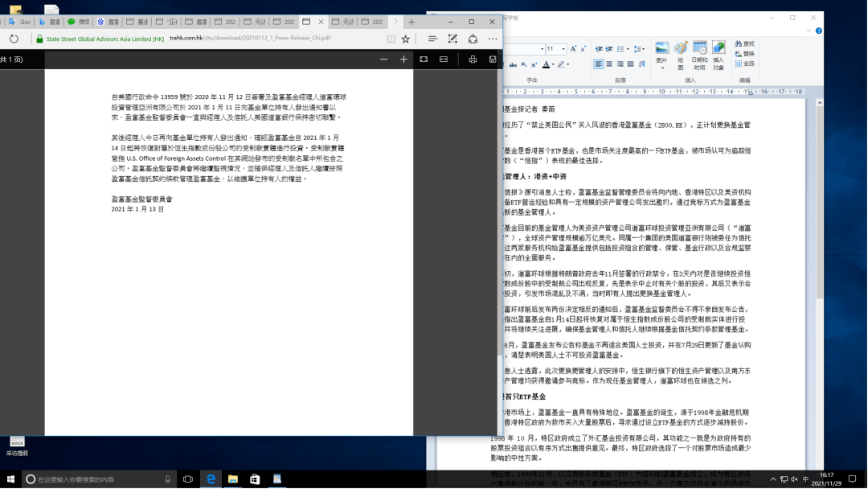Click Select all (全选) in WordPad
The image size is (868, 489).
click(x=744, y=64)
